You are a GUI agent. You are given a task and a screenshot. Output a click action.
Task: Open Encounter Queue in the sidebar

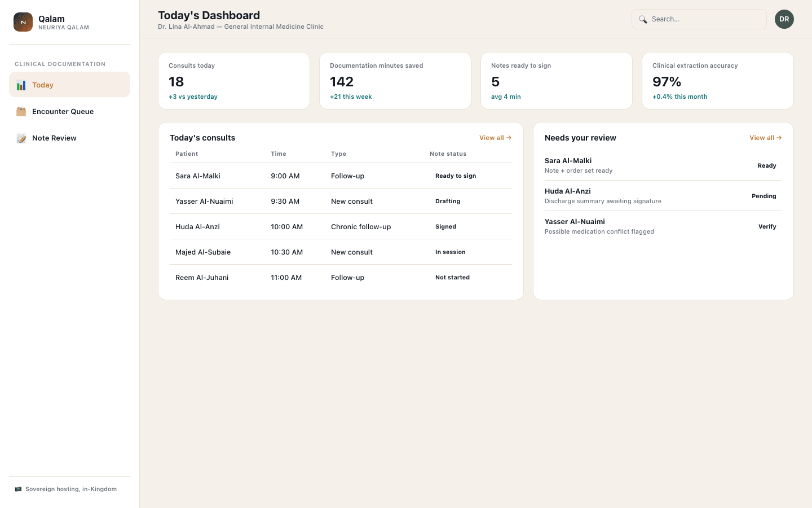click(70, 111)
